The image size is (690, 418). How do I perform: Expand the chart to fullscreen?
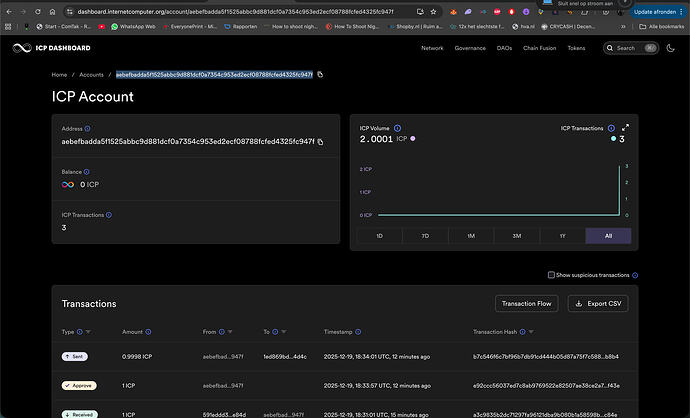625,128
